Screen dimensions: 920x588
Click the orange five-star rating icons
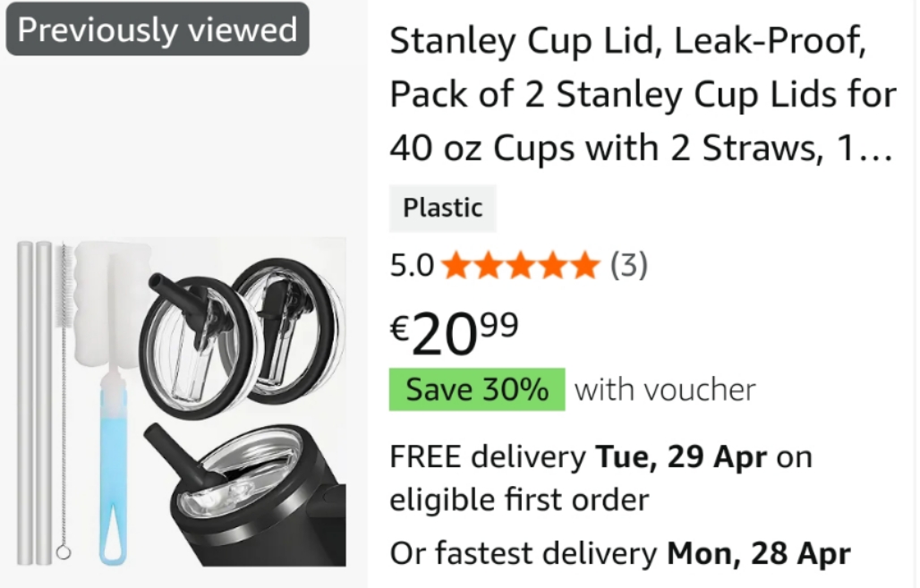point(520,265)
